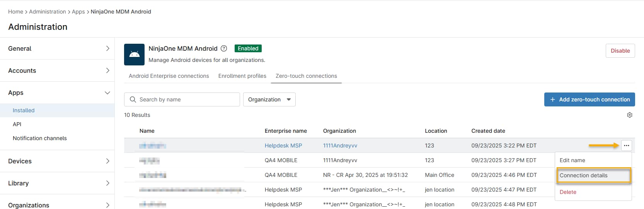Collapse the Apps section chevron
Viewport: 644px width, 209px height.
pos(107,93)
